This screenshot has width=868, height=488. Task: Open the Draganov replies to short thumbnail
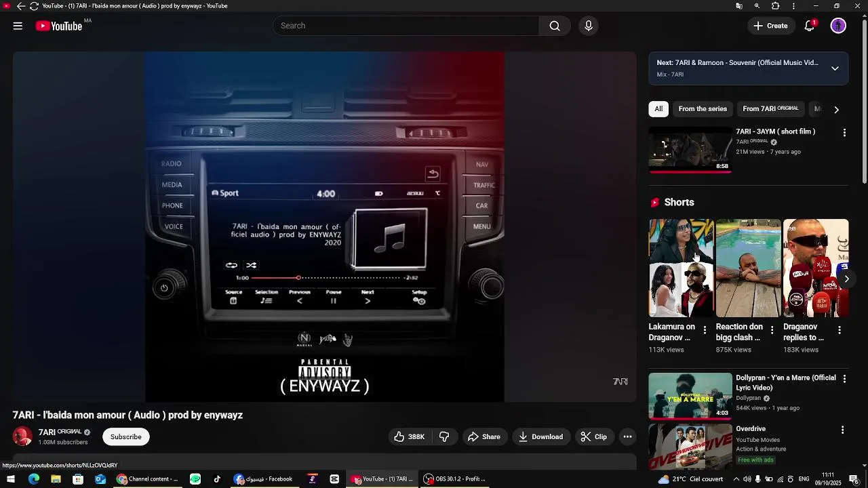tap(816, 268)
